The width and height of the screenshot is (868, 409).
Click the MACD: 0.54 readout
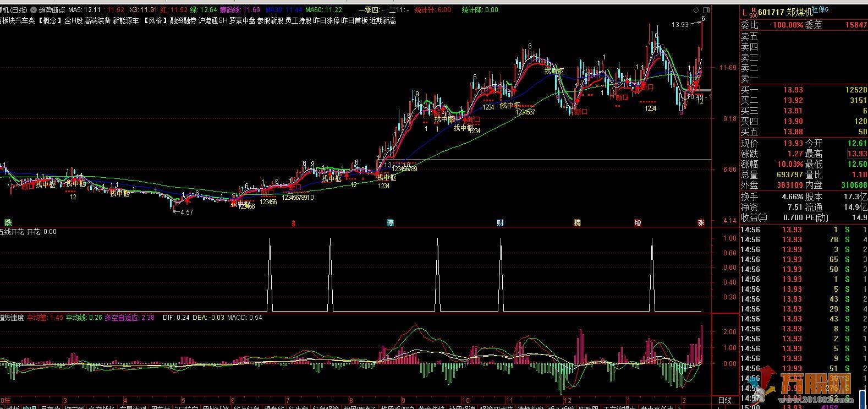(245, 318)
